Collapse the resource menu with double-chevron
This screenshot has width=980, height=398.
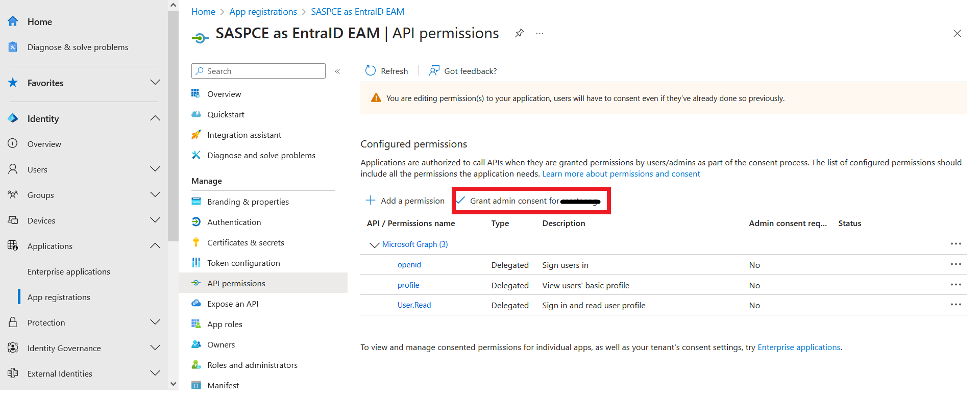click(x=337, y=71)
